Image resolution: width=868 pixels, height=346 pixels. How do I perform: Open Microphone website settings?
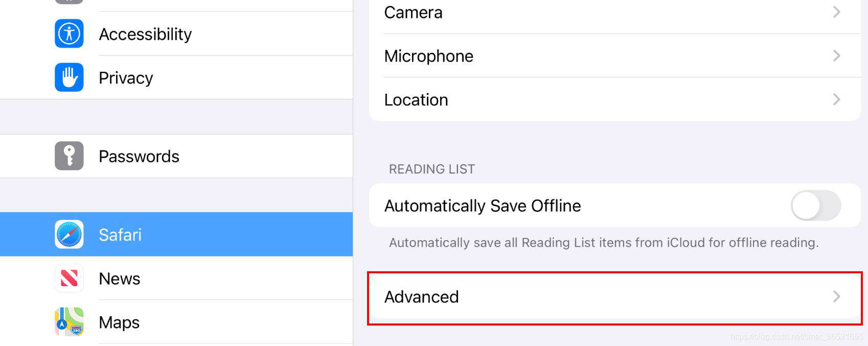tap(615, 56)
